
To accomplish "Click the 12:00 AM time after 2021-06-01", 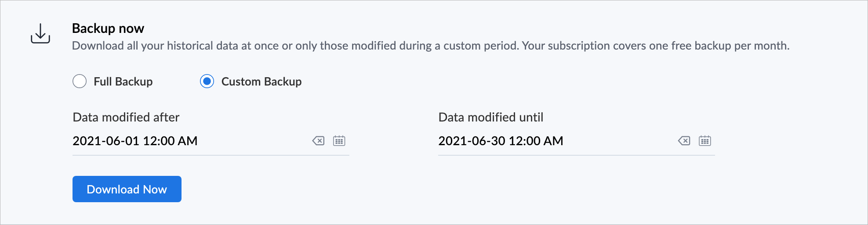I will pyautogui.click(x=170, y=141).
